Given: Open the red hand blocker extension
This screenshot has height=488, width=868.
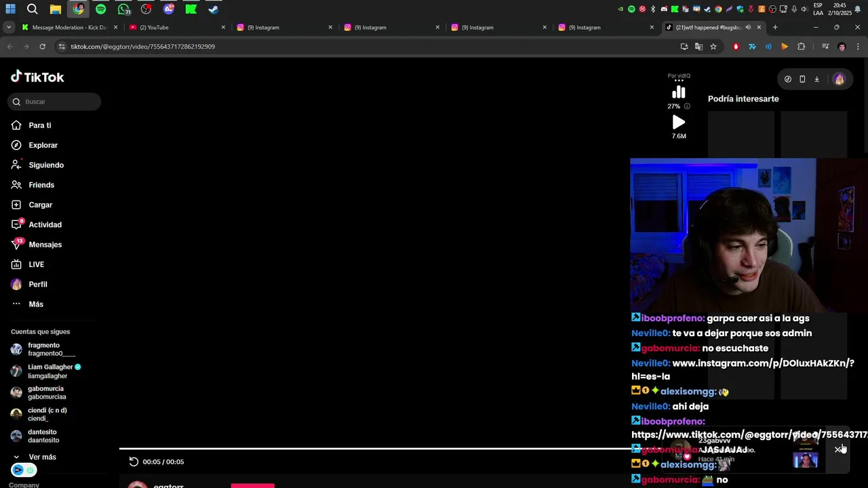Looking at the screenshot, I should 736,47.
